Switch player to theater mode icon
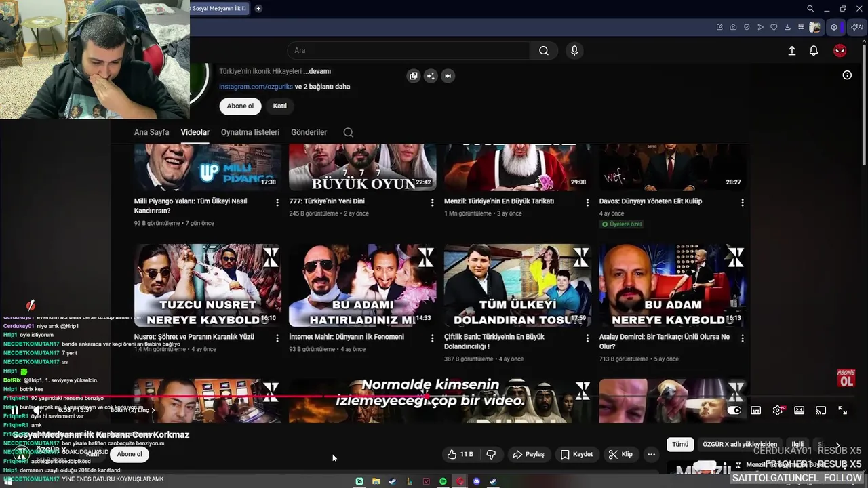This screenshot has width=868, height=488. coord(800,410)
